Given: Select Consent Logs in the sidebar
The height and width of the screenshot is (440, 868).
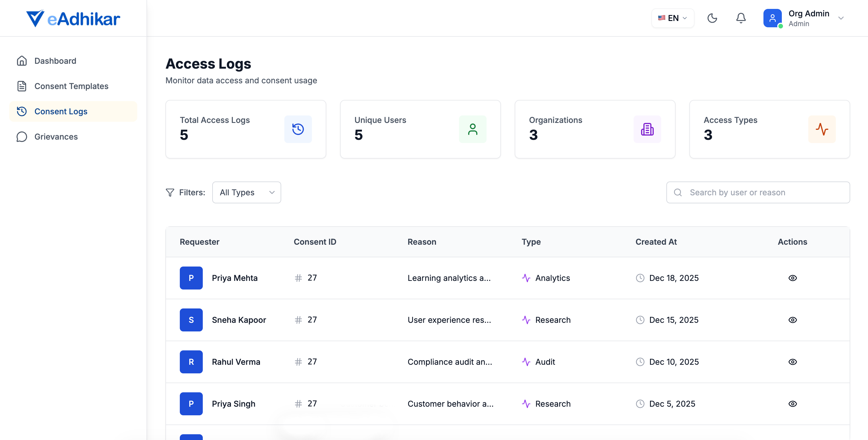Looking at the screenshot, I should 61,111.
